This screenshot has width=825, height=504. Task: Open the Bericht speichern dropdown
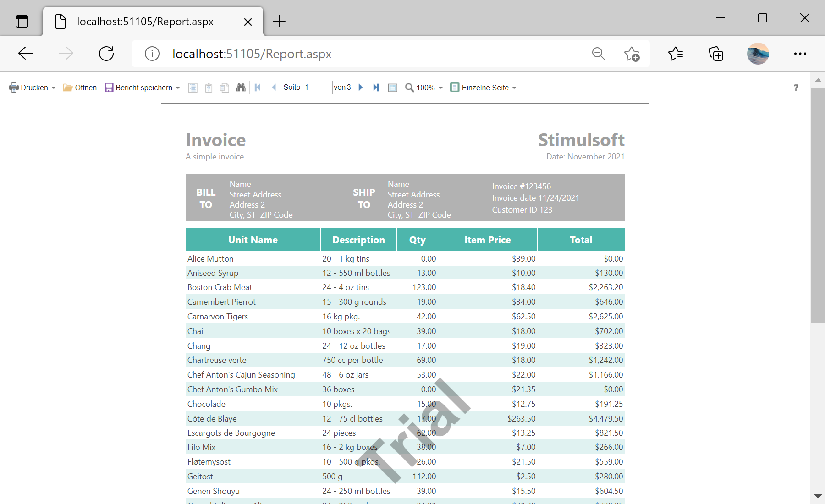pos(143,88)
